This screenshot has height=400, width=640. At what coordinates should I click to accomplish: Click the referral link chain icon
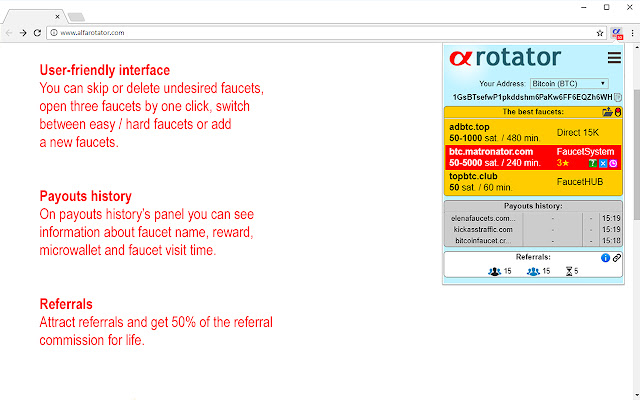click(617, 258)
